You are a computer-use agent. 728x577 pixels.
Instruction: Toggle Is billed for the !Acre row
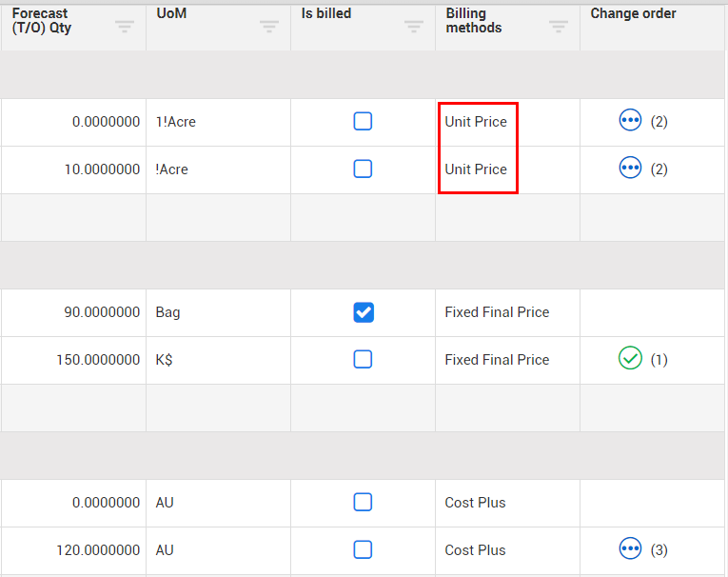coord(363,169)
